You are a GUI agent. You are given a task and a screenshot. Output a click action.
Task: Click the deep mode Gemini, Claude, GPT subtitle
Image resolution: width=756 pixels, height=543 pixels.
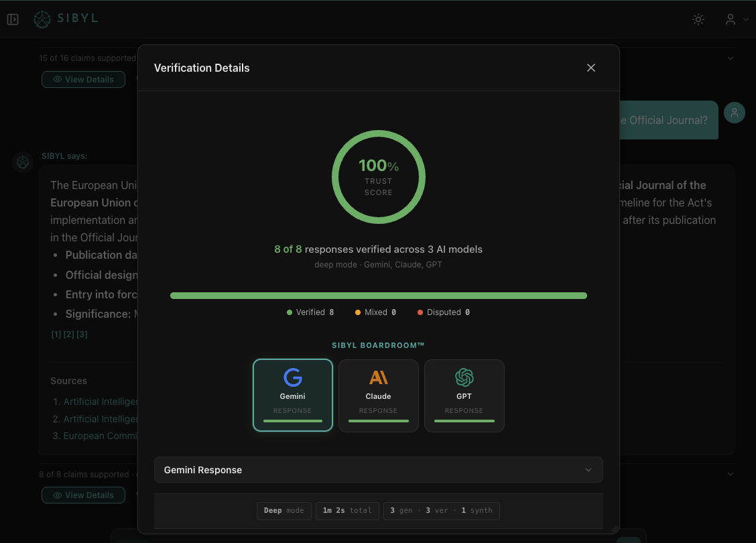(379, 265)
